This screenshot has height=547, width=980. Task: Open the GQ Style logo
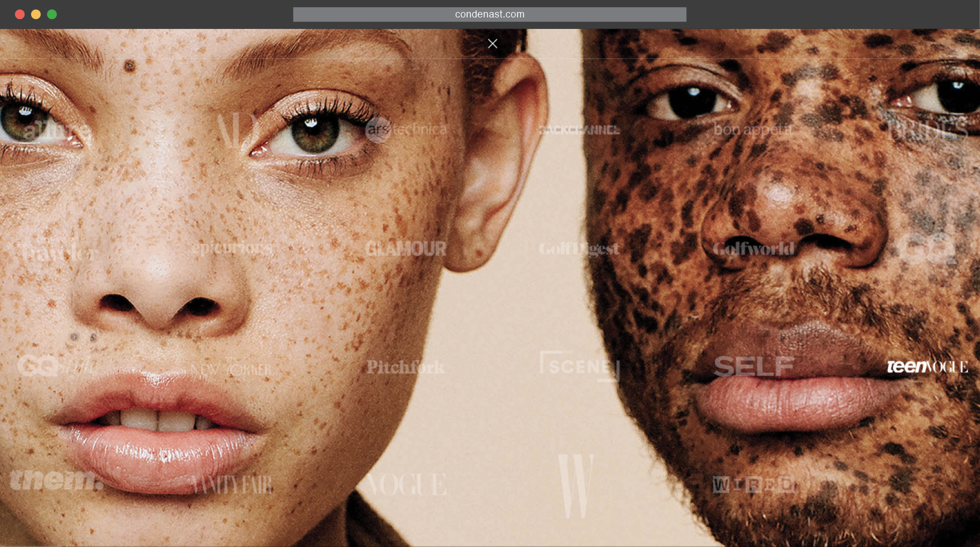pyautogui.click(x=57, y=365)
